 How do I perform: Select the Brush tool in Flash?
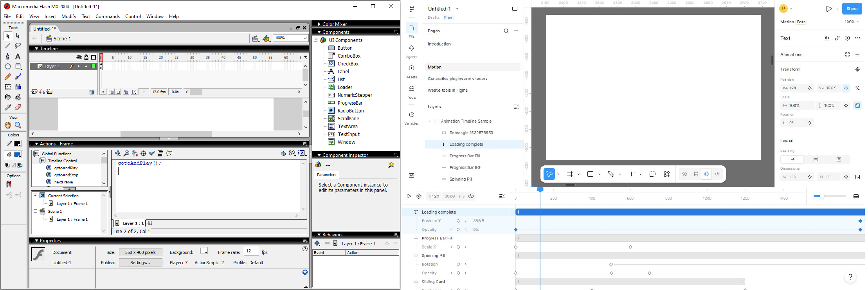(18, 76)
